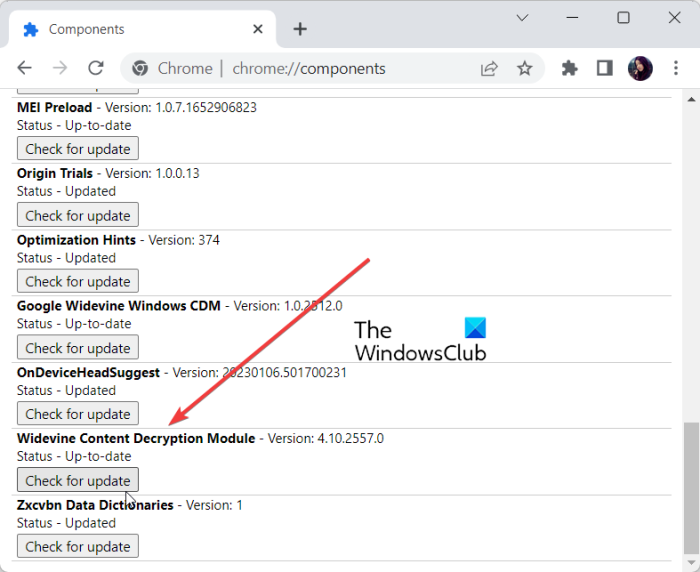Click the forward navigation arrow
700x572 pixels.
pyautogui.click(x=60, y=68)
